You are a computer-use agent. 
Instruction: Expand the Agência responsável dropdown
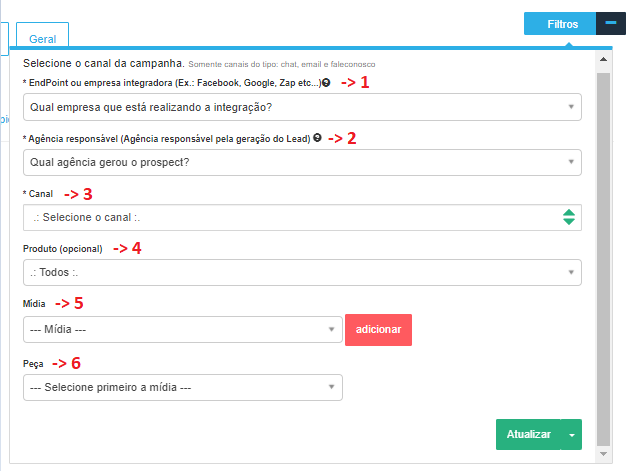pos(301,162)
